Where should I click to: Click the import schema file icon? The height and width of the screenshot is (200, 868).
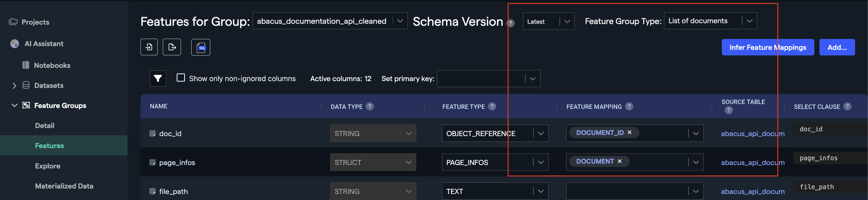[149, 47]
